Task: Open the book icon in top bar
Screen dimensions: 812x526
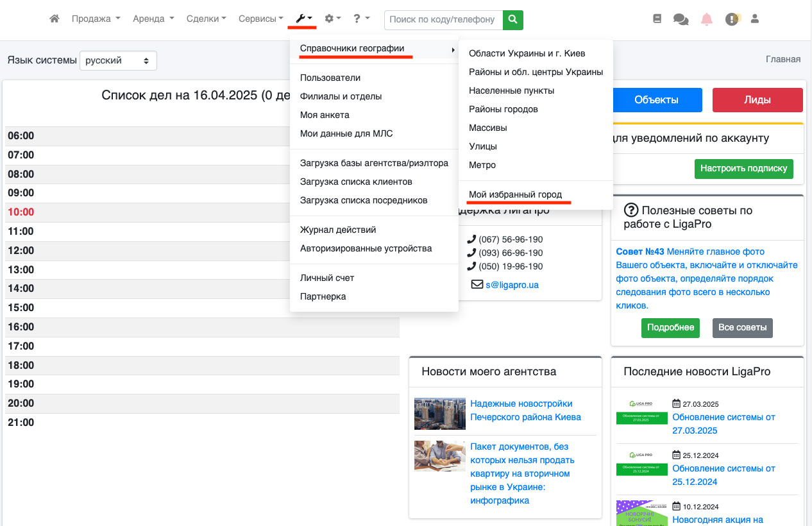Action: pyautogui.click(x=657, y=19)
